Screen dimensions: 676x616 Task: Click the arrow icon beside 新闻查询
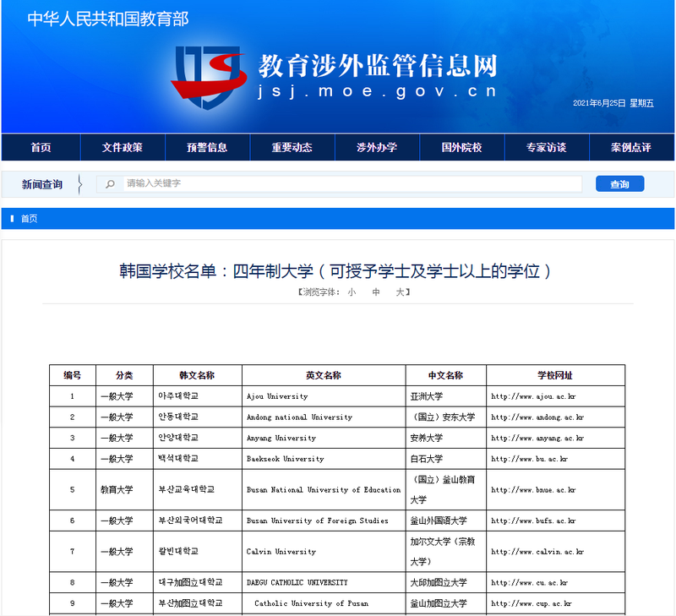[79, 184]
